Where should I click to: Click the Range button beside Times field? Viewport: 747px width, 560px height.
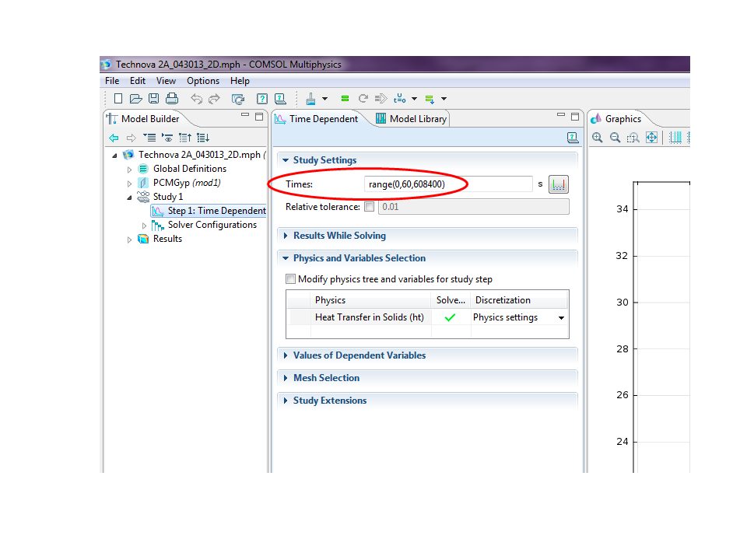coord(559,184)
